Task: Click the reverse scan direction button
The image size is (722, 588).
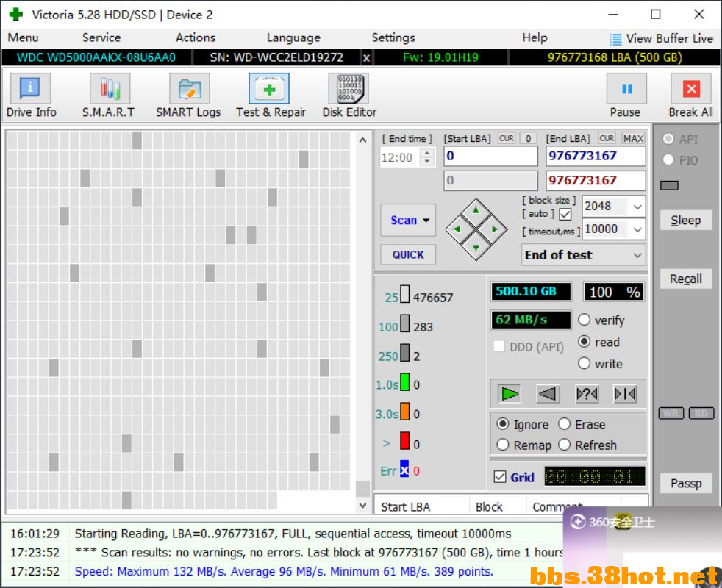Action: (x=548, y=394)
